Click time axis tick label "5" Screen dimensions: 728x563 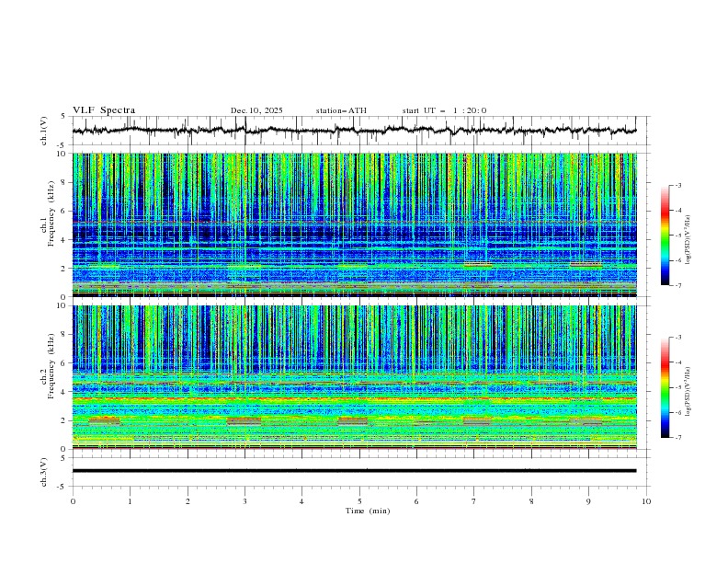(x=359, y=501)
